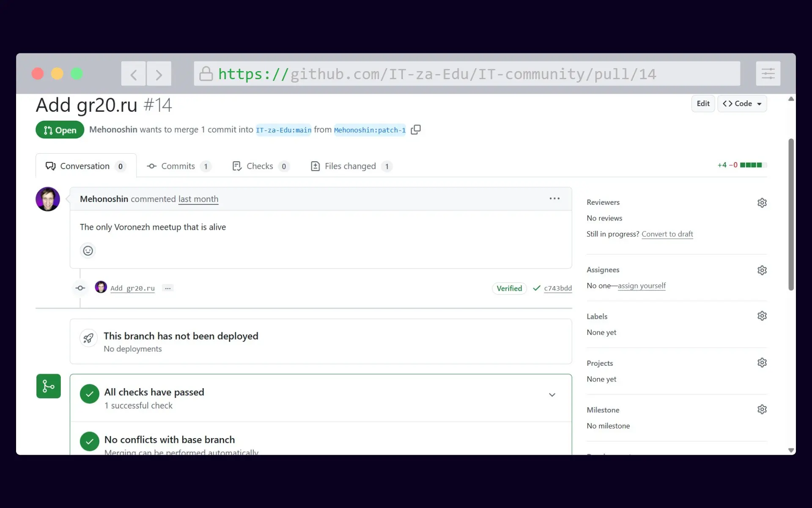812x508 pixels.
Task: Click the diffstat +4 −0 color bar
Action: (x=753, y=165)
